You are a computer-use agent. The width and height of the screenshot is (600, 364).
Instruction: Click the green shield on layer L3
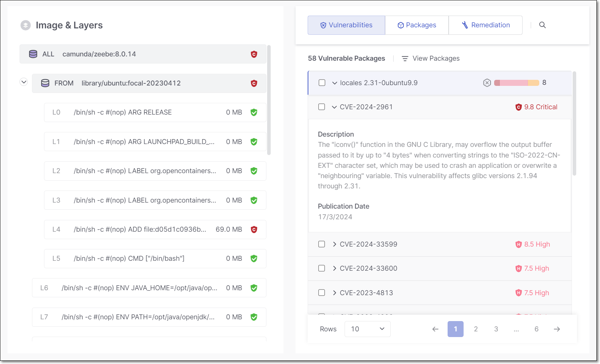[x=254, y=200]
